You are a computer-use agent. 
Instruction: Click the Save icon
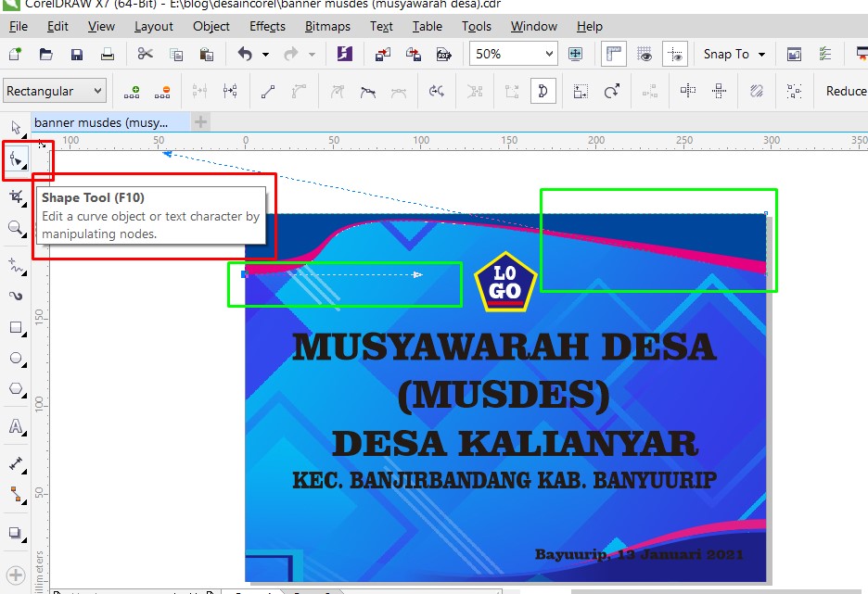click(77, 55)
